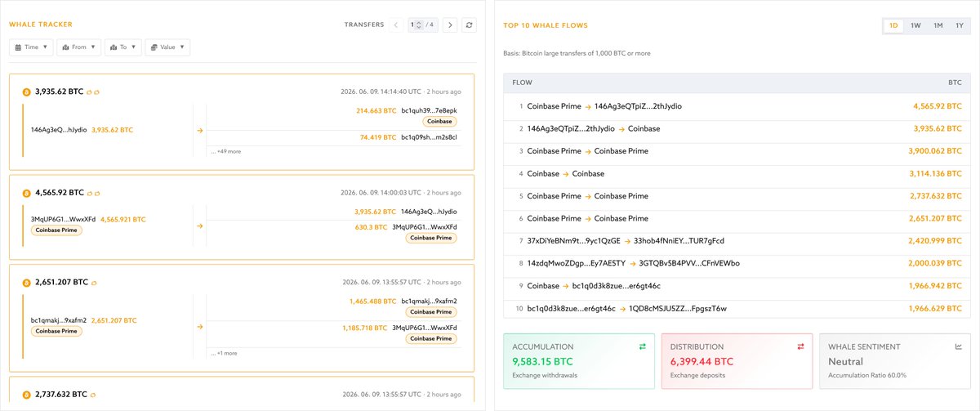Refresh the whale tracker transfers
Viewport: 980px width, 411px height.
click(x=469, y=25)
